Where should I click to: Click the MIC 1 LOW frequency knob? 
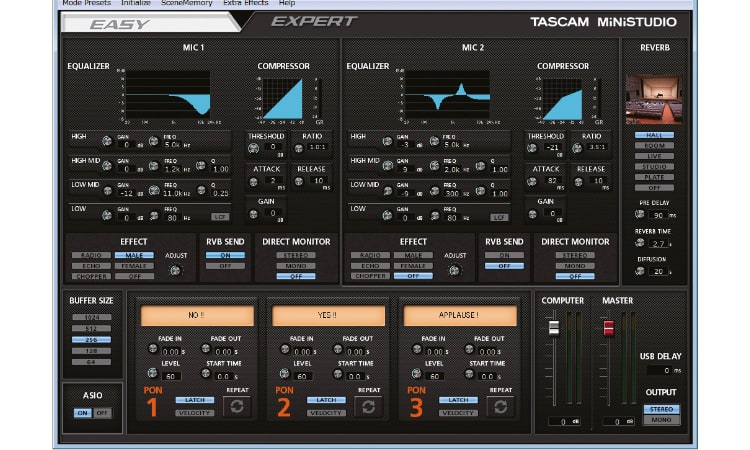(154, 216)
